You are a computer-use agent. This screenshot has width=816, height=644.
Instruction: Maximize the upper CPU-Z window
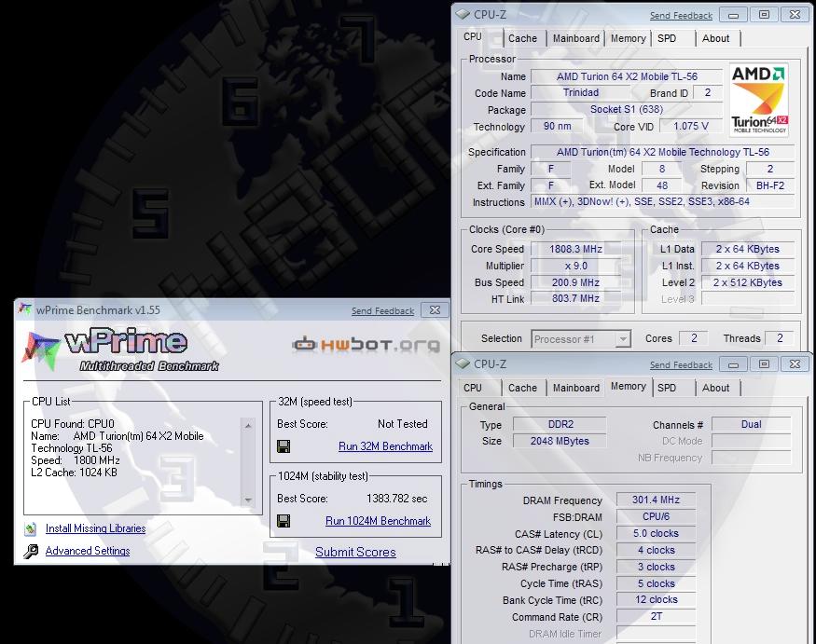point(764,15)
